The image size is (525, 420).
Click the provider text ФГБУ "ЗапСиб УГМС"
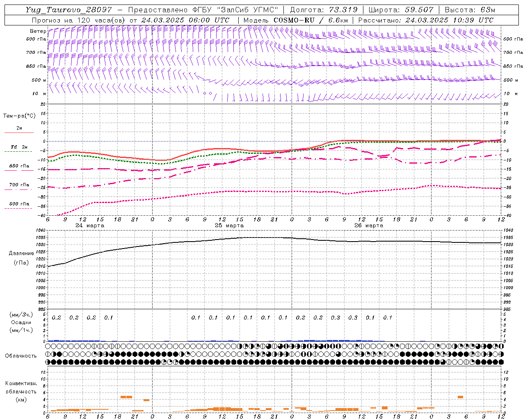point(235,10)
